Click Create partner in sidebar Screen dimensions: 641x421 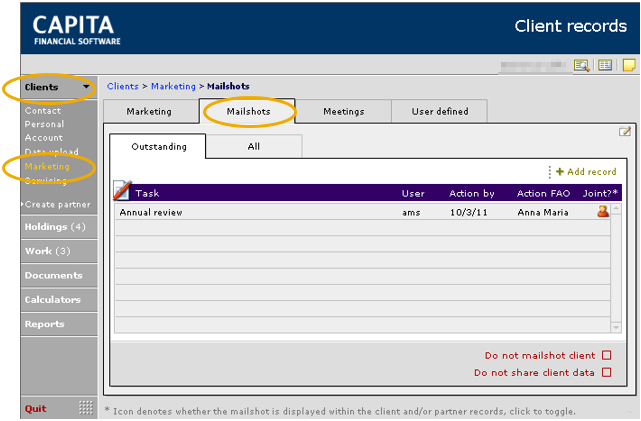[57, 204]
